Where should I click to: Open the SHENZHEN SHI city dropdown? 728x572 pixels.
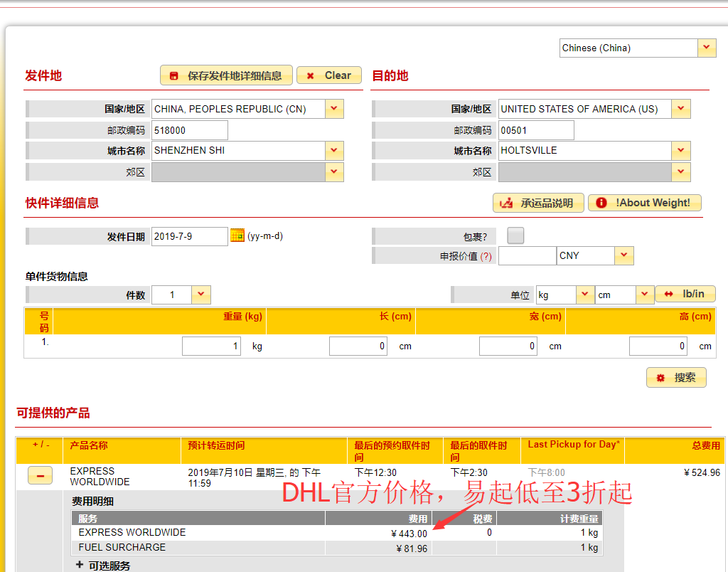click(333, 150)
